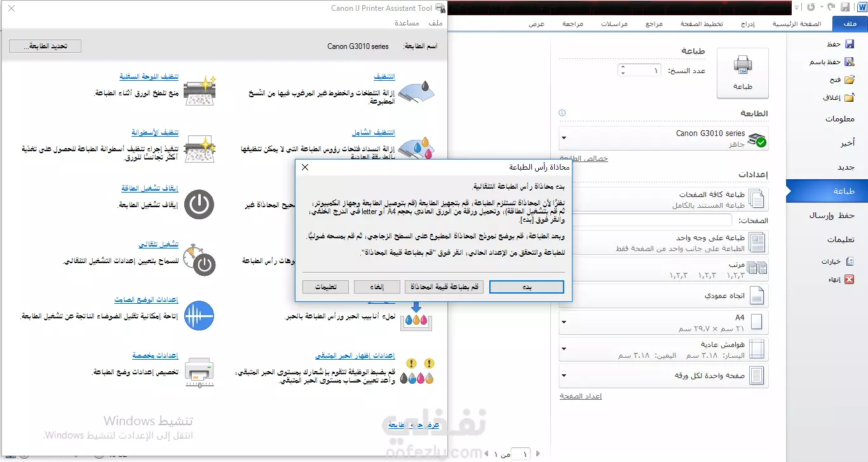
Task: Click the Instructions (تعليمات) button in dialog
Action: click(325, 287)
